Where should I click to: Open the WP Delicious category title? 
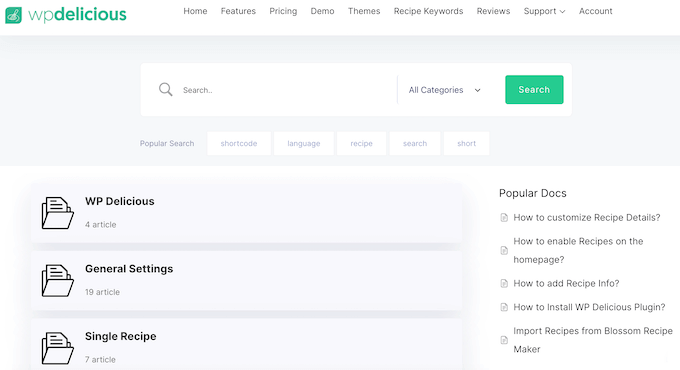(120, 201)
